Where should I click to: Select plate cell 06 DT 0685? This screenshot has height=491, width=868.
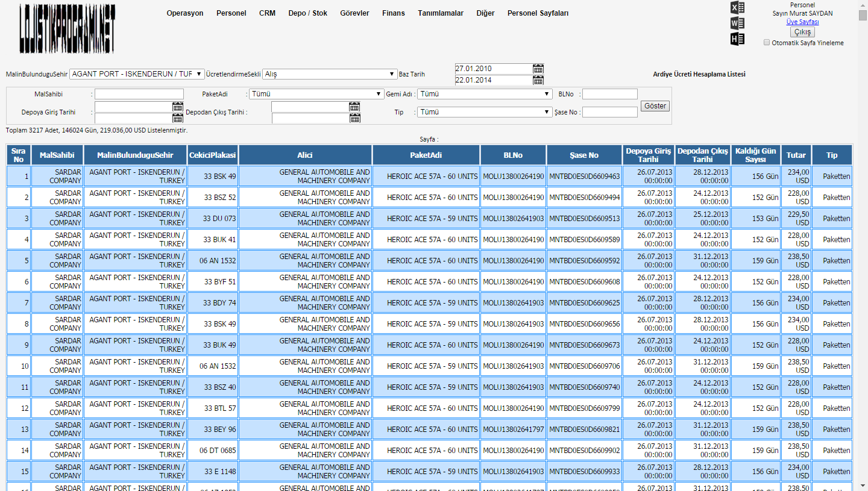pyautogui.click(x=213, y=450)
